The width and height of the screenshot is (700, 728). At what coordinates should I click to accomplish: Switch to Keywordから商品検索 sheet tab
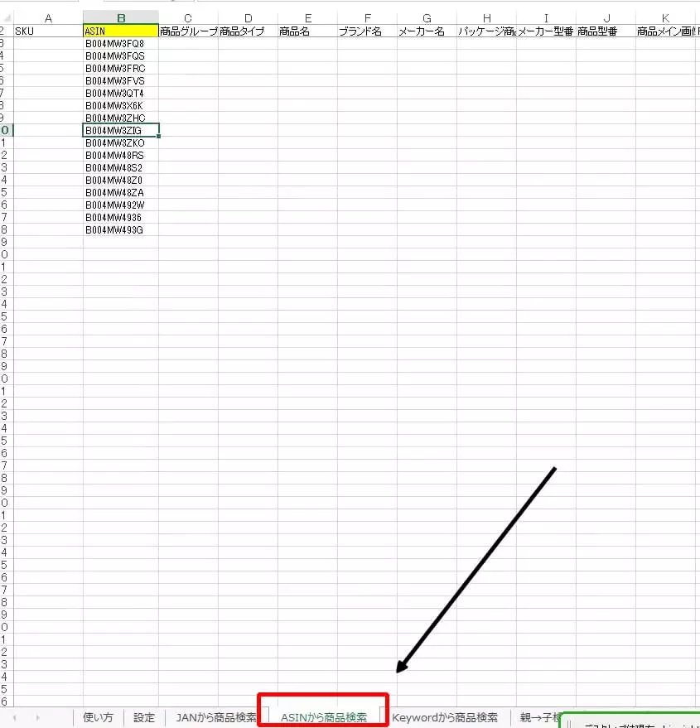pos(445,717)
